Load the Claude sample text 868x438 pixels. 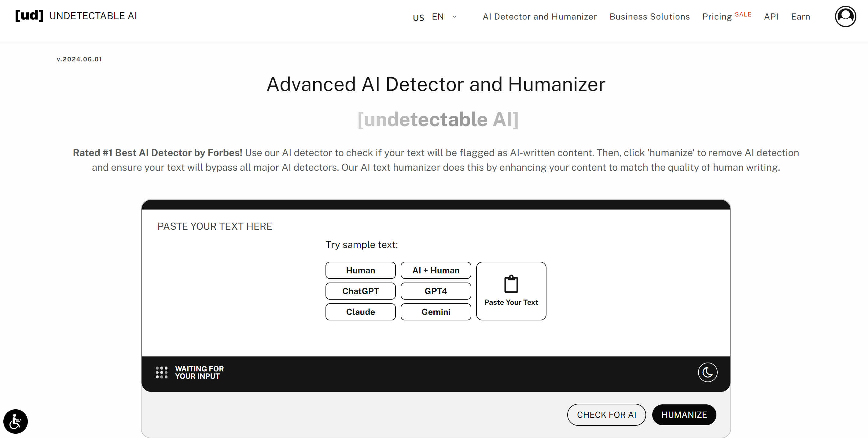click(x=360, y=312)
